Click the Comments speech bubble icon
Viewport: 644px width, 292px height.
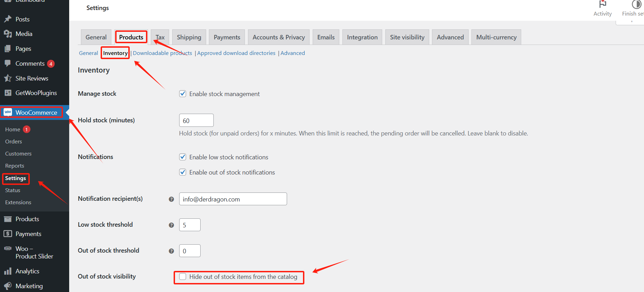point(8,63)
